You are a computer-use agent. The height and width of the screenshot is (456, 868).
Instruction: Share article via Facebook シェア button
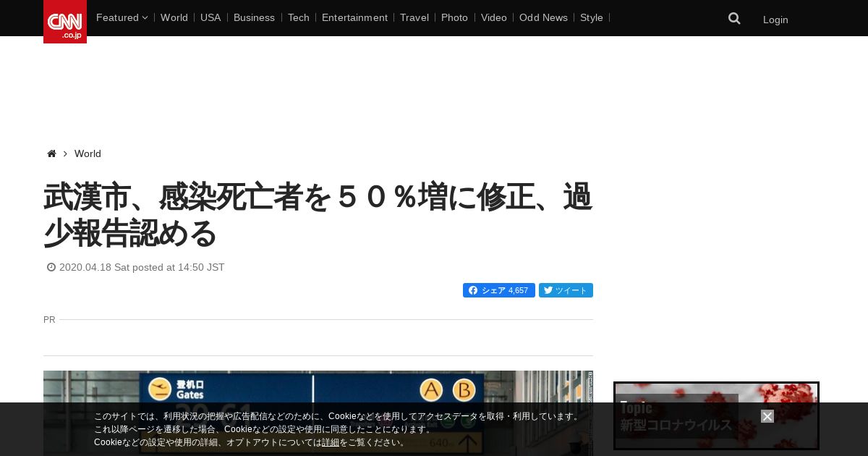coord(499,290)
